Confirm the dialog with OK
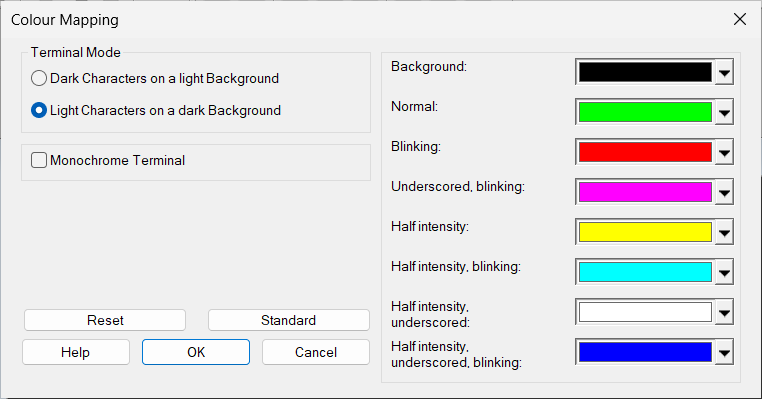The width and height of the screenshot is (762, 399). coord(196,352)
